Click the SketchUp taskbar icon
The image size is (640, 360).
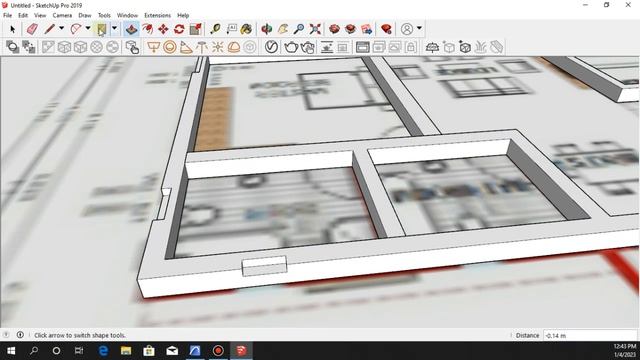(241, 351)
